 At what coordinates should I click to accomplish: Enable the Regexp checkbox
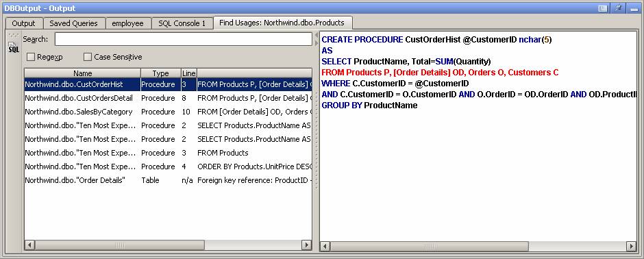point(31,57)
